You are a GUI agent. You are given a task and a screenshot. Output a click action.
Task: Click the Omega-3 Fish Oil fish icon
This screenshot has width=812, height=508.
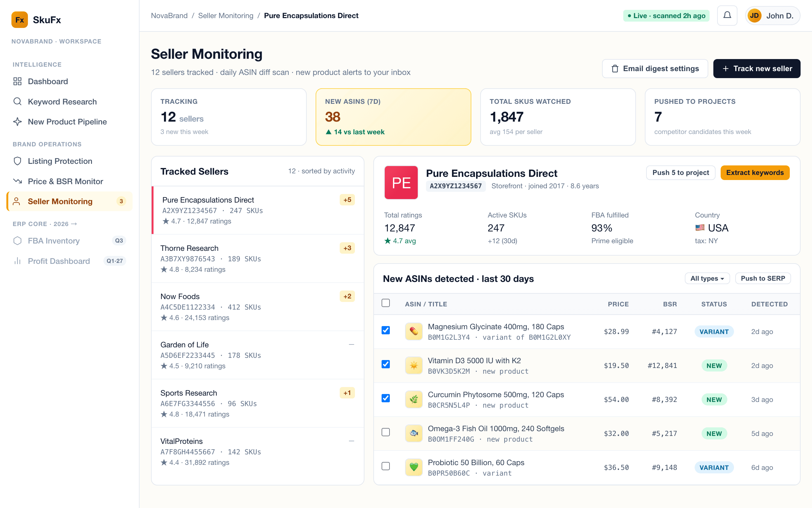pyautogui.click(x=414, y=433)
